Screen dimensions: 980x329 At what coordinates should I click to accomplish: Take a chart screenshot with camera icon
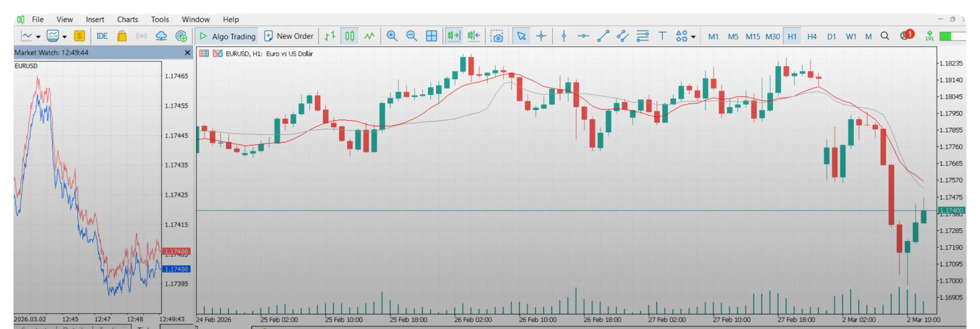point(497,36)
